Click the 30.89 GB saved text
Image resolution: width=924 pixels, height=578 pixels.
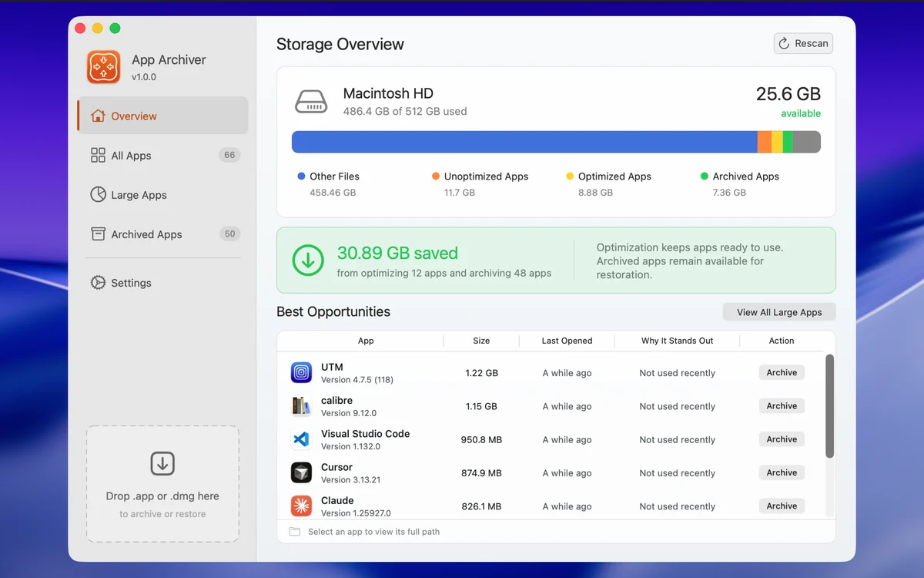pyautogui.click(x=397, y=253)
